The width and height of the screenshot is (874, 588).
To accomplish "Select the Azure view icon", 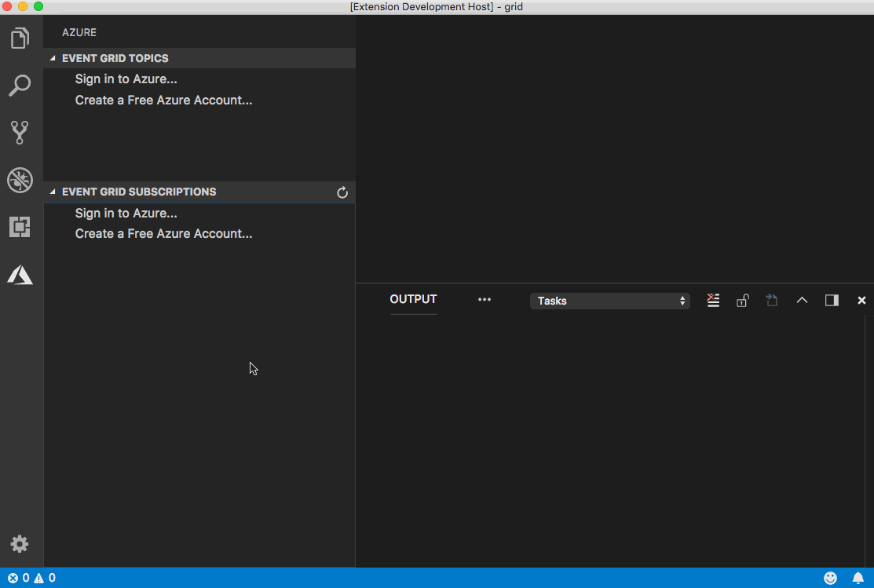I will (x=20, y=275).
